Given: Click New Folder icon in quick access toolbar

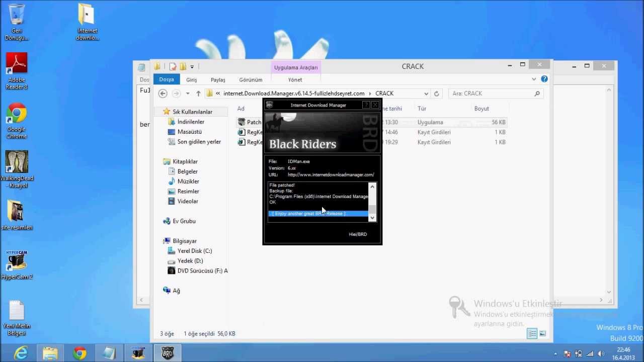Looking at the screenshot, I should [183, 66].
